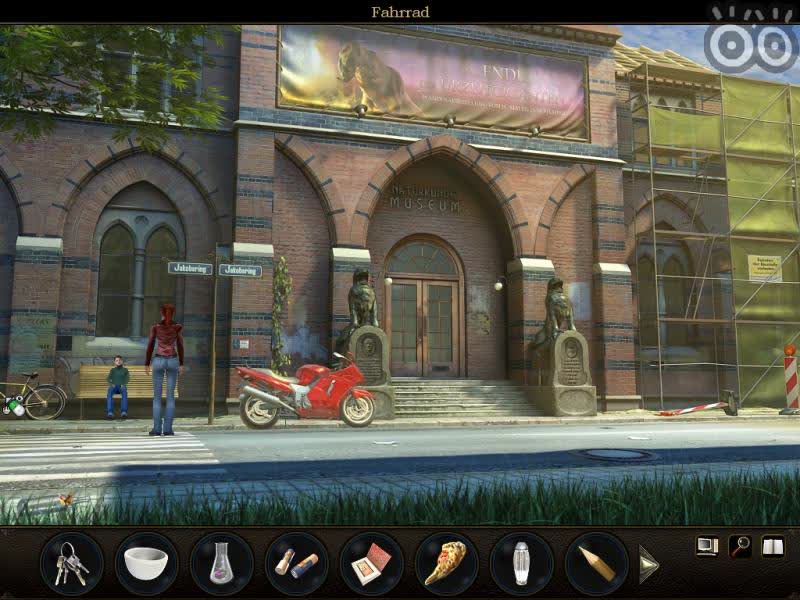The height and width of the screenshot is (600, 800).
Task: Look at the dinosaur banner above entrance
Action: (432, 80)
